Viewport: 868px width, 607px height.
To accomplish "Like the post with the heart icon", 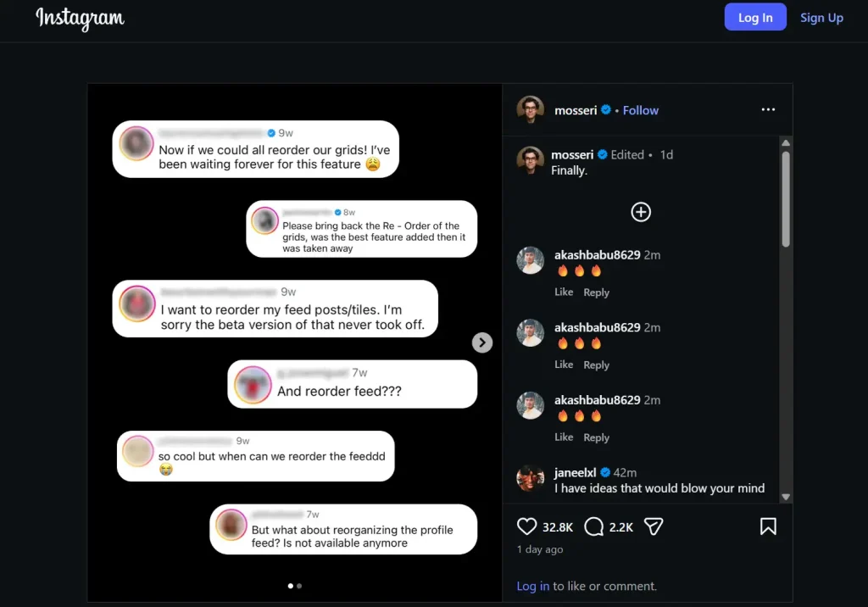I will pyautogui.click(x=526, y=526).
